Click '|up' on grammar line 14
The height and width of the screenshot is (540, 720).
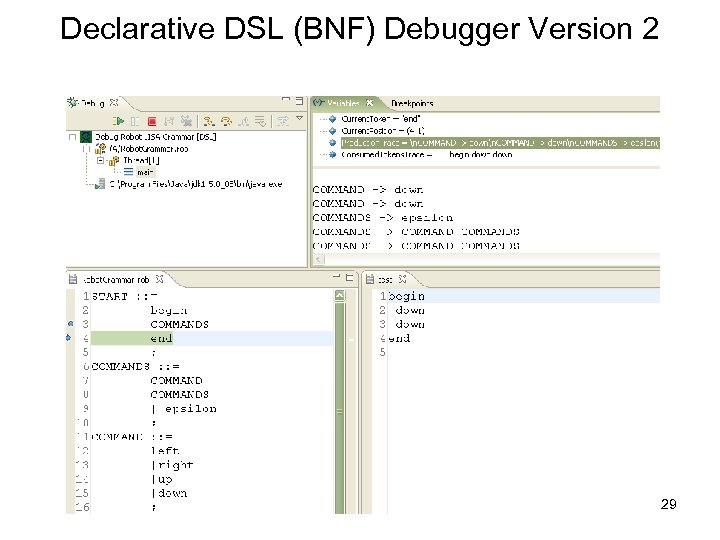pyautogui.click(x=162, y=479)
